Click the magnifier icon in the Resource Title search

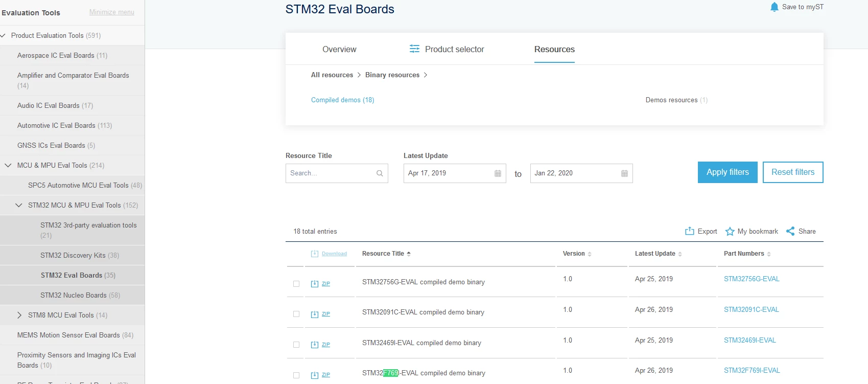(x=380, y=173)
